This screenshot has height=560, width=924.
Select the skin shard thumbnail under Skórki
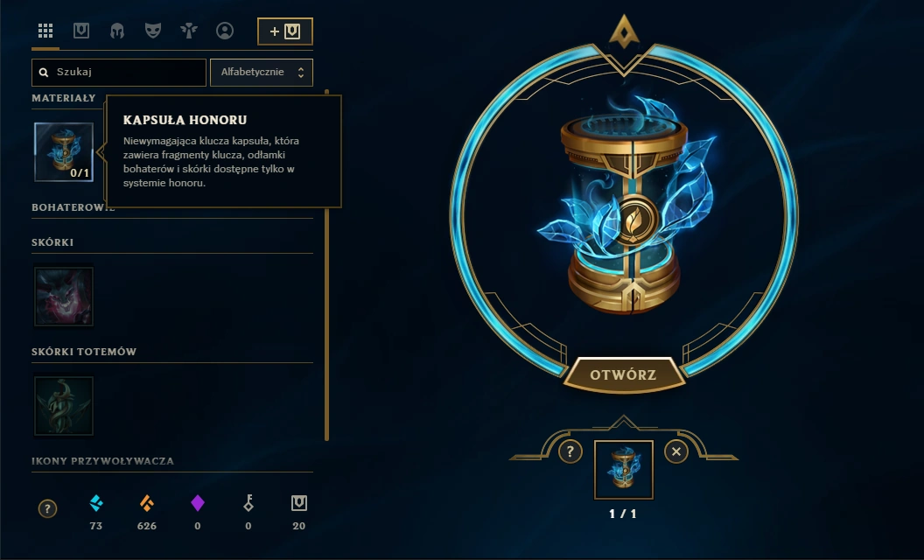click(x=64, y=297)
